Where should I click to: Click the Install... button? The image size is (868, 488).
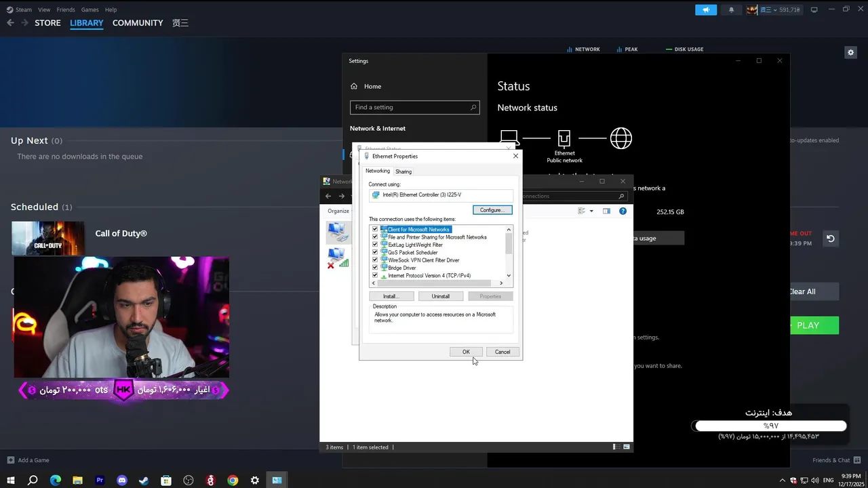[390, 296]
